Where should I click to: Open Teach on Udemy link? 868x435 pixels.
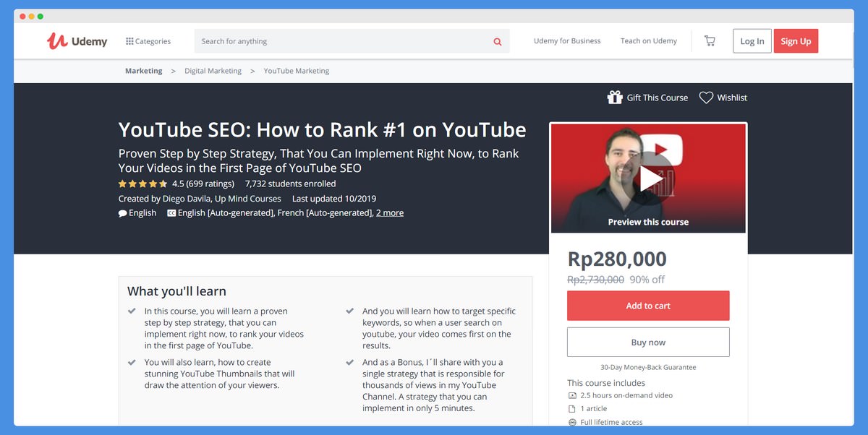pos(649,41)
